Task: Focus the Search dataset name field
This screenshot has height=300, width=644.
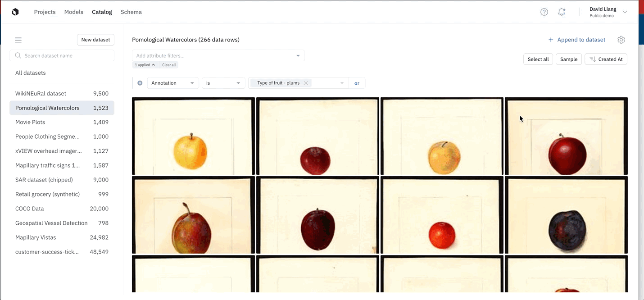Action: (x=62, y=55)
